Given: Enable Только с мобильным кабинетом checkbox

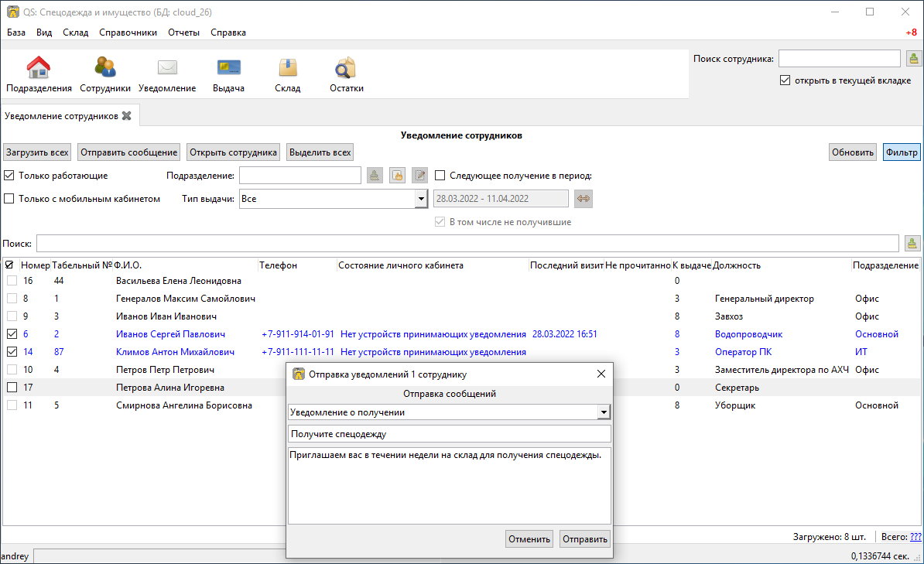Looking at the screenshot, I should click(9, 199).
